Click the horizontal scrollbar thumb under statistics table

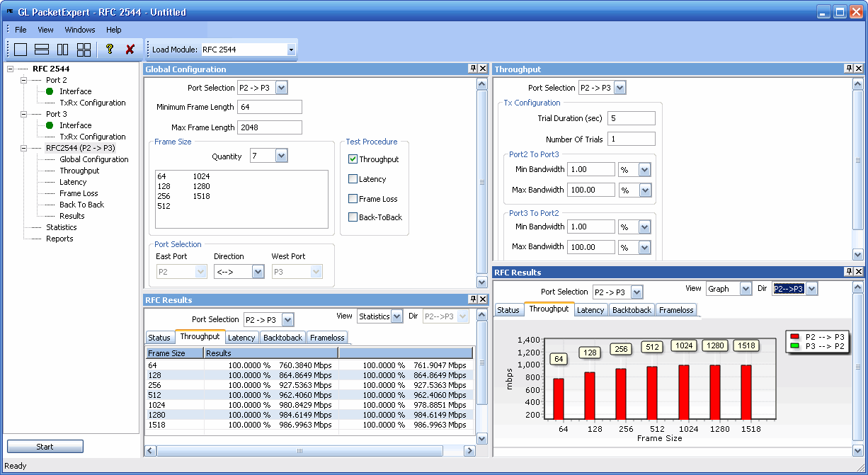point(299,451)
